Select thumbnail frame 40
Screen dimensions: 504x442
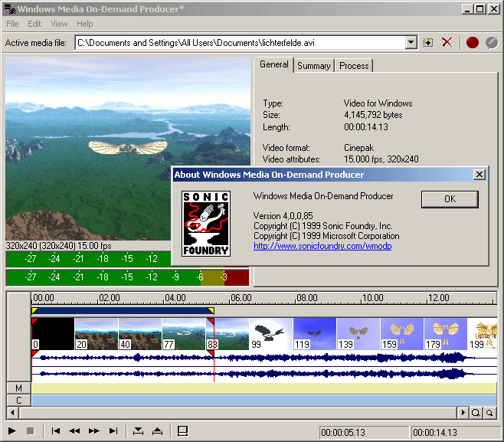[140, 334]
